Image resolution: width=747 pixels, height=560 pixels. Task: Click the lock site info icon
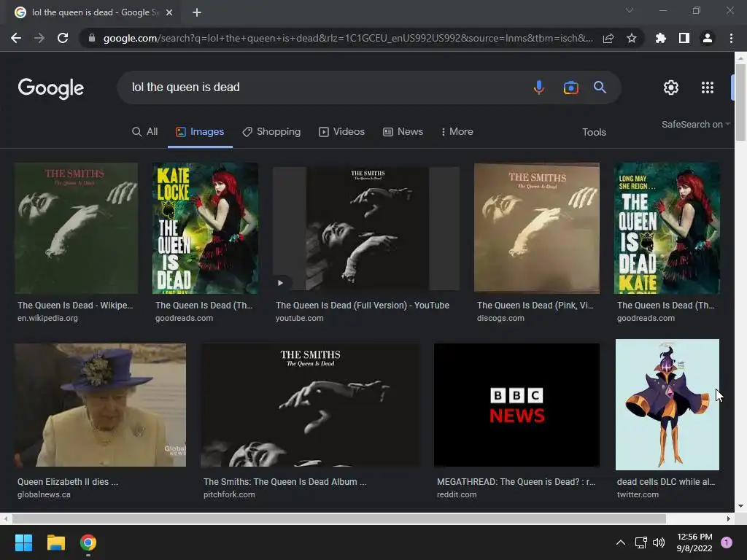(92, 38)
